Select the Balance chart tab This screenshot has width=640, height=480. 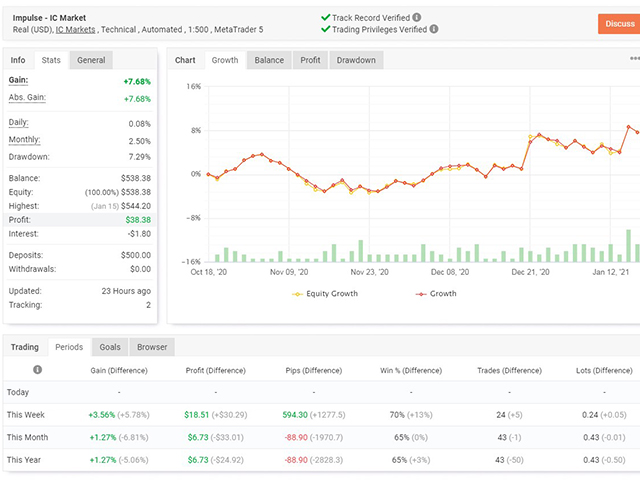269,60
